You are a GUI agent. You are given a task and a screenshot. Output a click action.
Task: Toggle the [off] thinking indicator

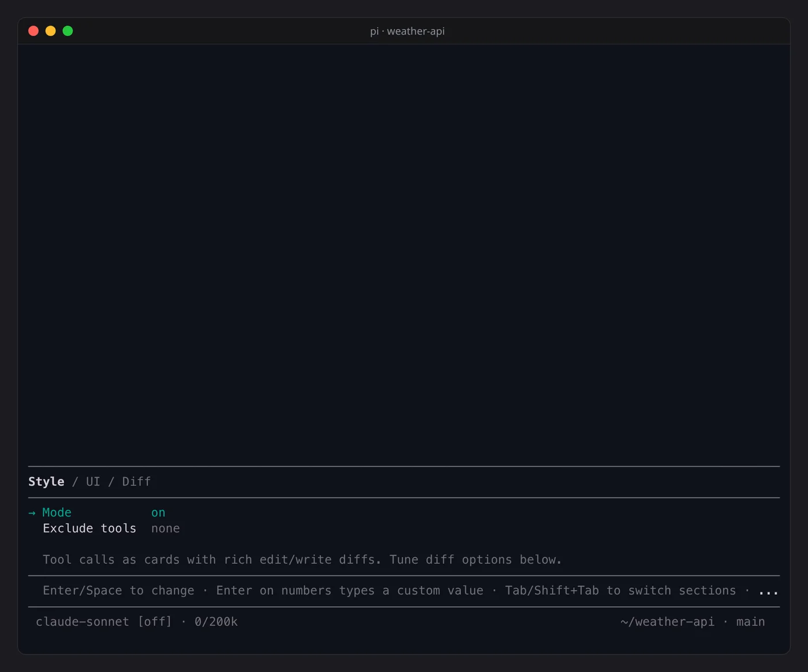155,622
